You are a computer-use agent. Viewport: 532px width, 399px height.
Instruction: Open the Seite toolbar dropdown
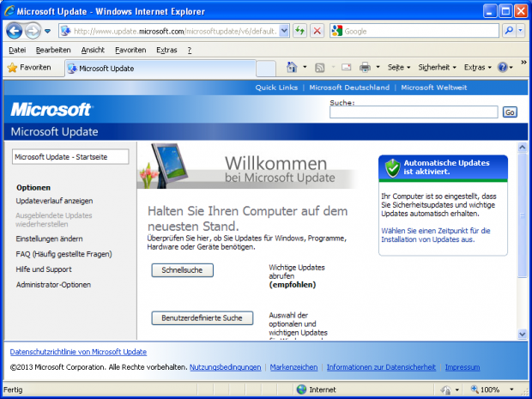pyautogui.click(x=399, y=68)
